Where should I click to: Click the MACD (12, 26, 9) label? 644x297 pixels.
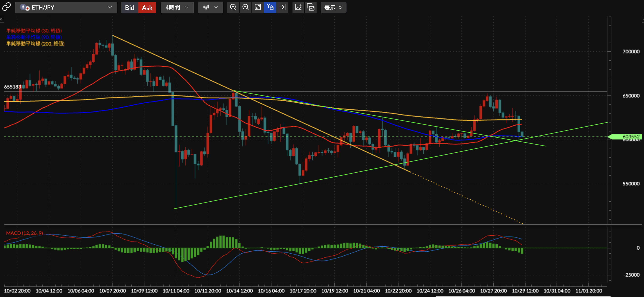(25, 233)
